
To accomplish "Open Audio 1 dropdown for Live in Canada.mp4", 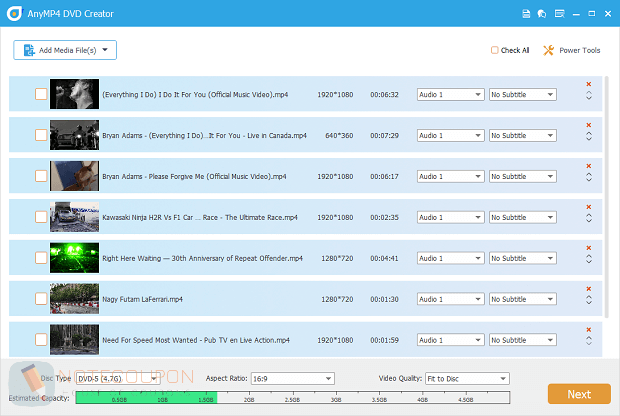I will pyautogui.click(x=450, y=136).
